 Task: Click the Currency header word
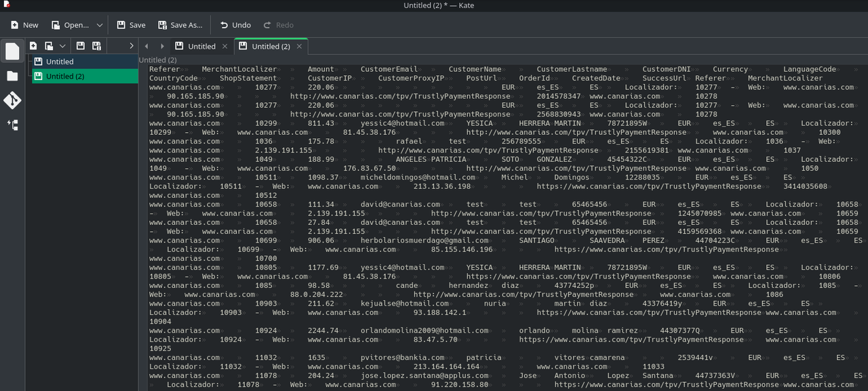point(731,69)
